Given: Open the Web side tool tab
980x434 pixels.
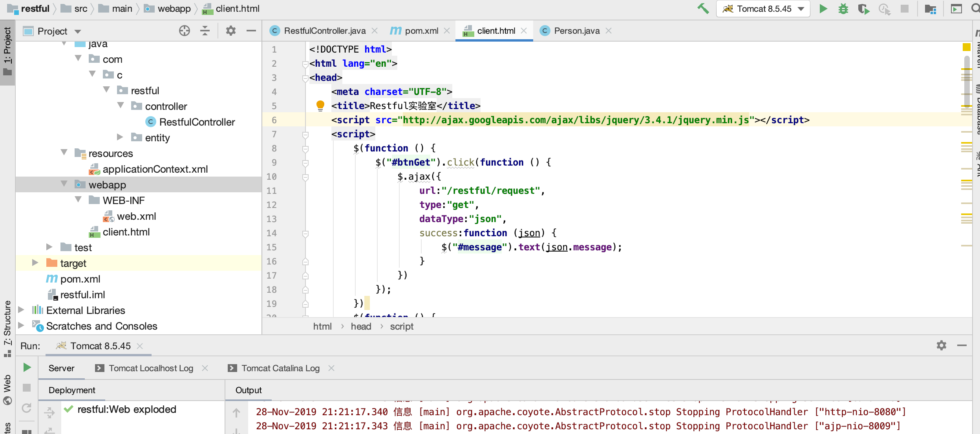Looking at the screenshot, I should pyautogui.click(x=7, y=389).
